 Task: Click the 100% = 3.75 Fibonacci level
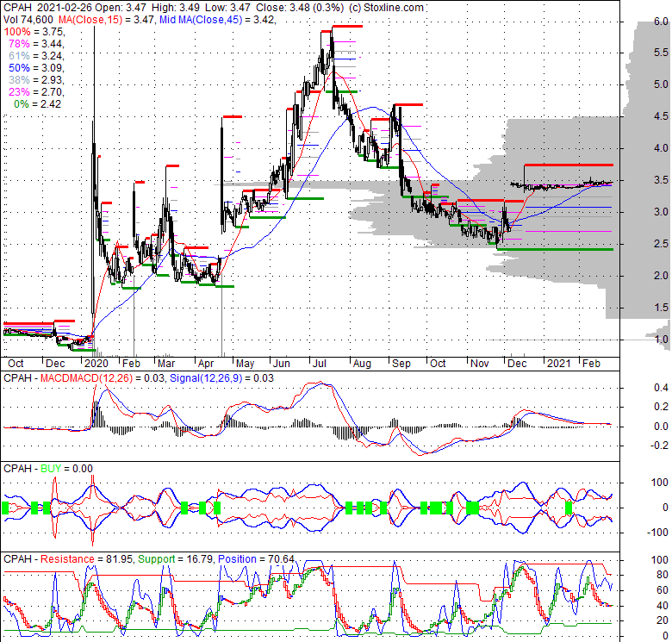pos(34,32)
